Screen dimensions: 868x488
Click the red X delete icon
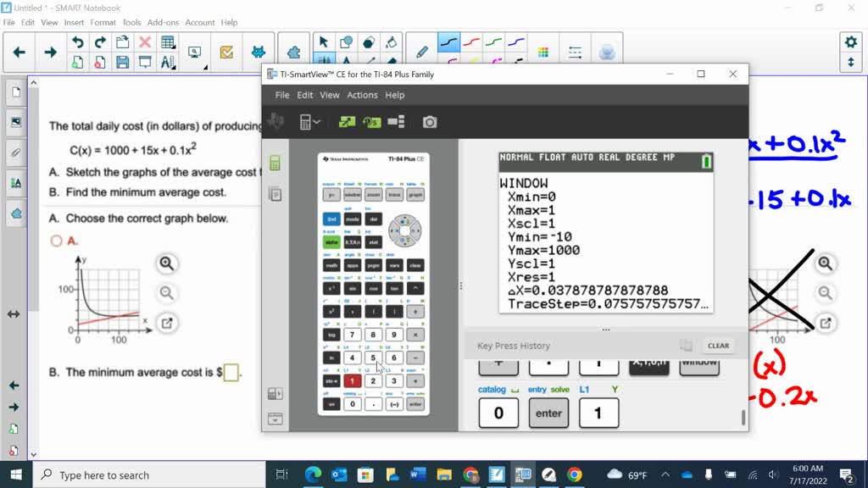click(x=145, y=42)
